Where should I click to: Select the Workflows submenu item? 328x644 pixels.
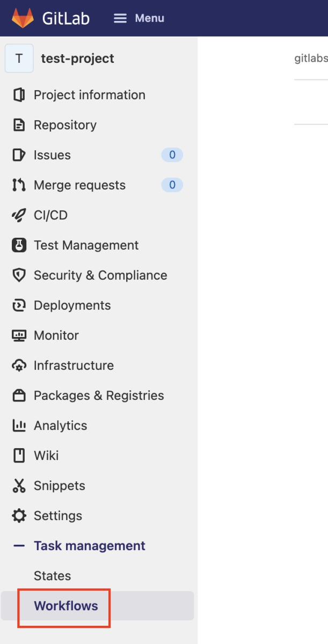66,606
